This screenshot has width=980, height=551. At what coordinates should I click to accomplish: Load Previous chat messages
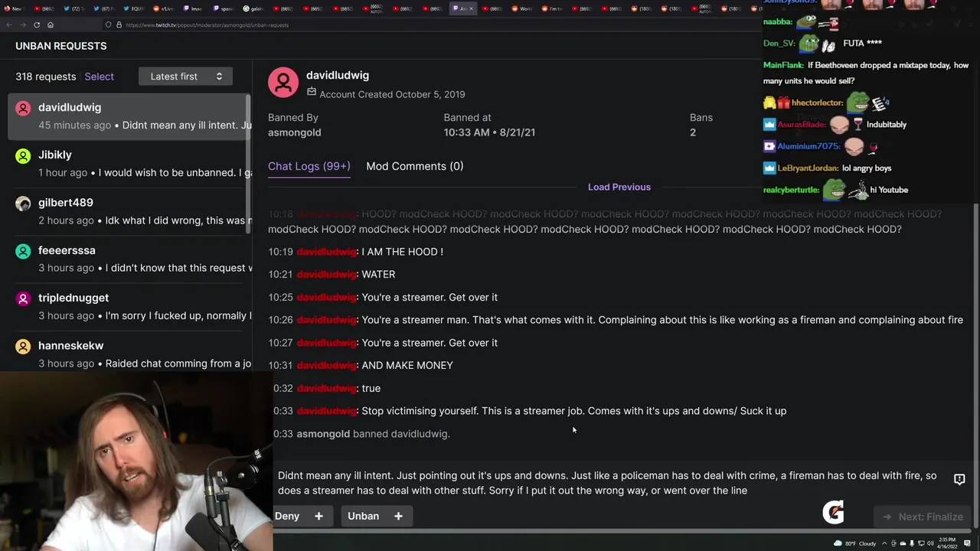(x=619, y=187)
